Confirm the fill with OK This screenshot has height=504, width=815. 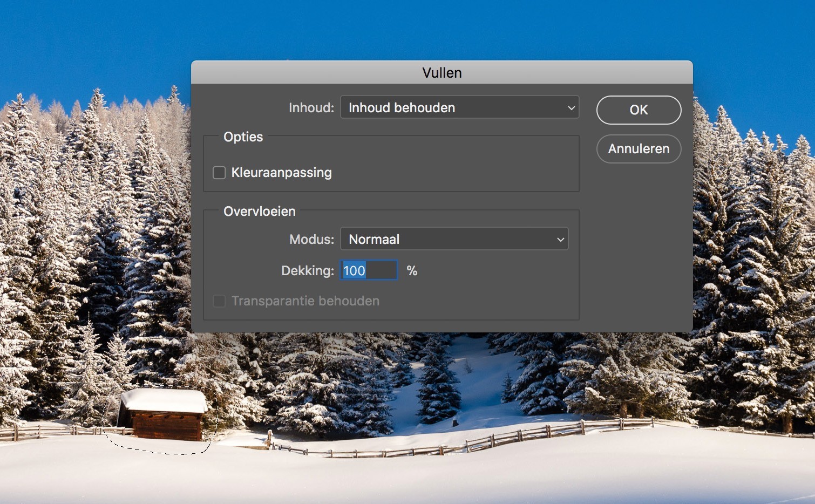tap(639, 110)
